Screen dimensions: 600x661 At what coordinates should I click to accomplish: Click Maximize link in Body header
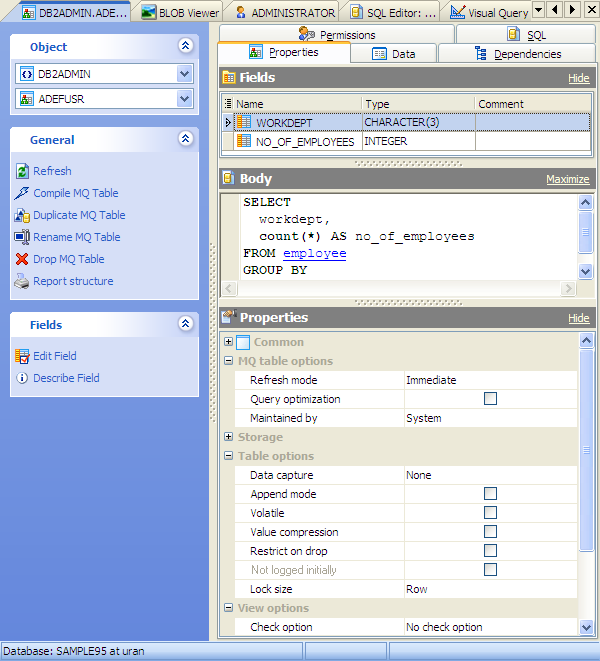click(568, 179)
